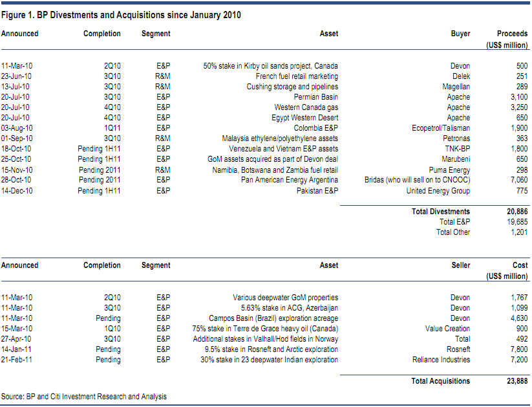
Task: Select cost value '1,099'
Action: click(520, 308)
